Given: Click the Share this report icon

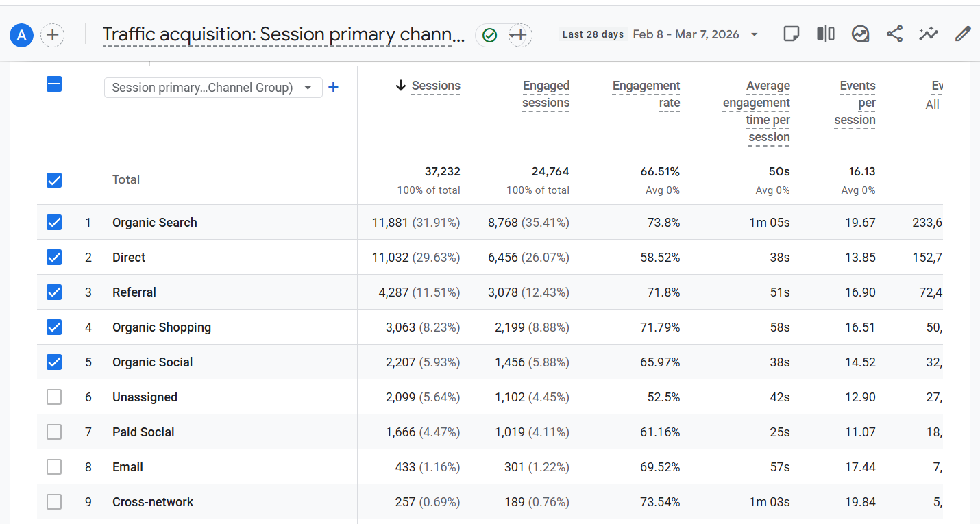Looking at the screenshot, I should point(894,34).
